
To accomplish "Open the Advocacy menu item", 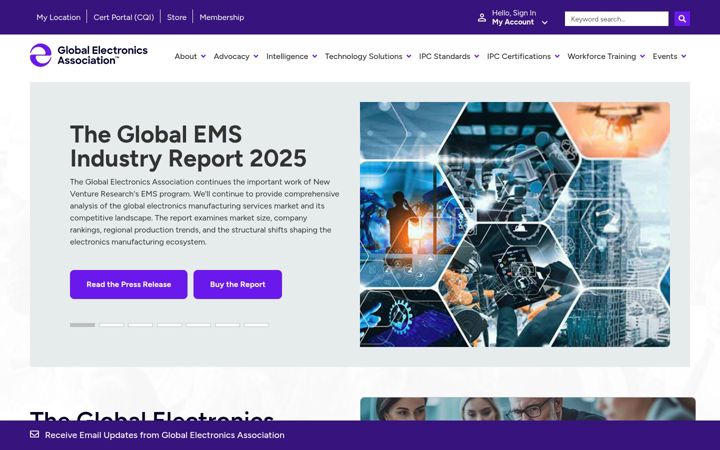I will (231, 56).
